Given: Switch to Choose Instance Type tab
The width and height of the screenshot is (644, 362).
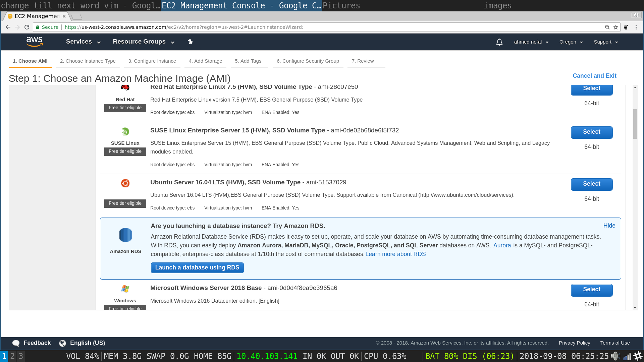Looking at the screenshot, I should pyautogui.click(x=88, y=61).
